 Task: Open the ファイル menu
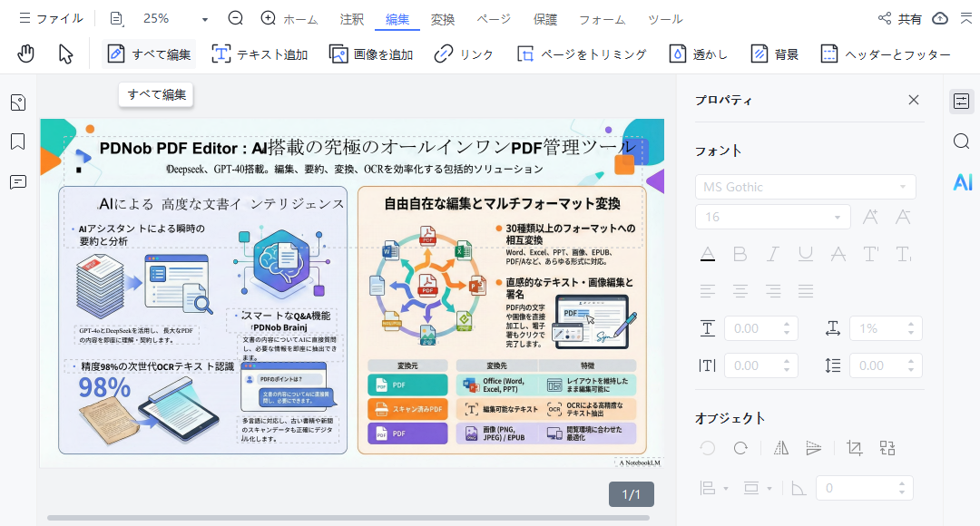tap(47, 18)
